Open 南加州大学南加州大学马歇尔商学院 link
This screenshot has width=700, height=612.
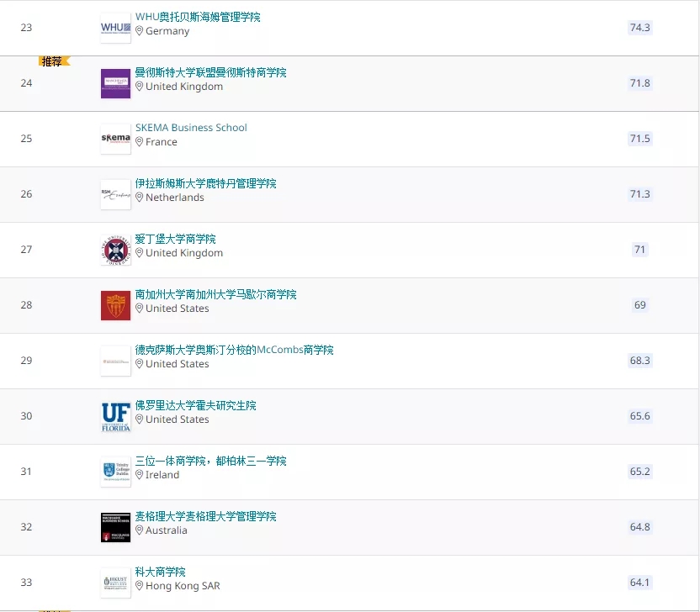coord(216,294)
